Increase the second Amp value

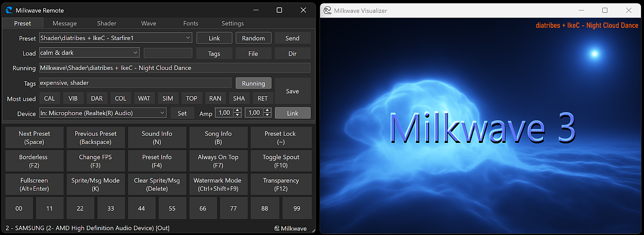click(x=268, y=111)
